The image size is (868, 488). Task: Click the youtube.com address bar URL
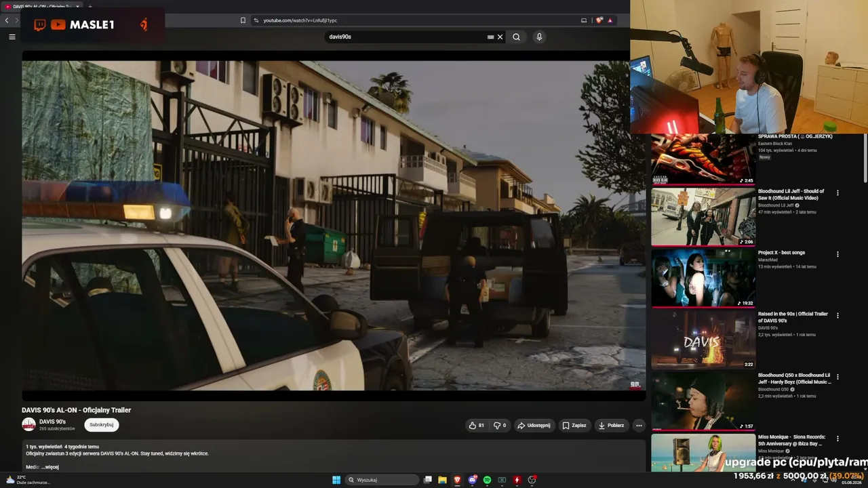tap(300, 20)
